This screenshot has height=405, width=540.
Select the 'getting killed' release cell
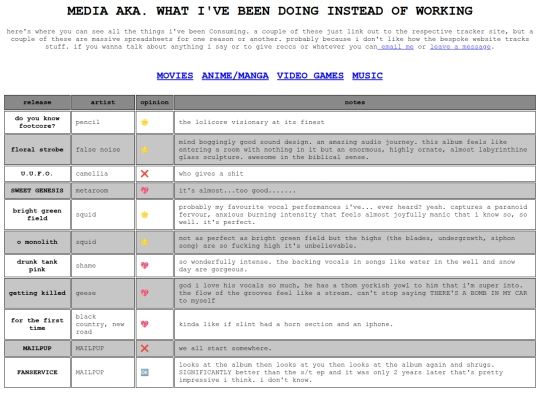pyautogui.click(x=37, y=293)
